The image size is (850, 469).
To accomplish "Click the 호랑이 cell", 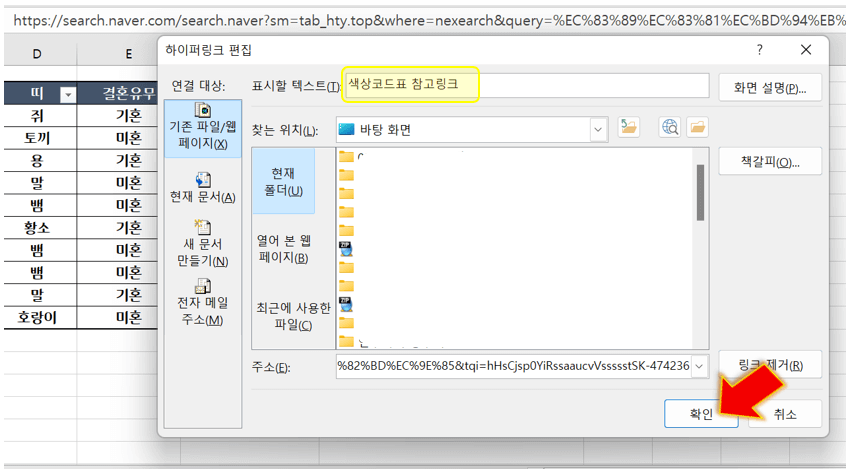I will pos(37,317).
